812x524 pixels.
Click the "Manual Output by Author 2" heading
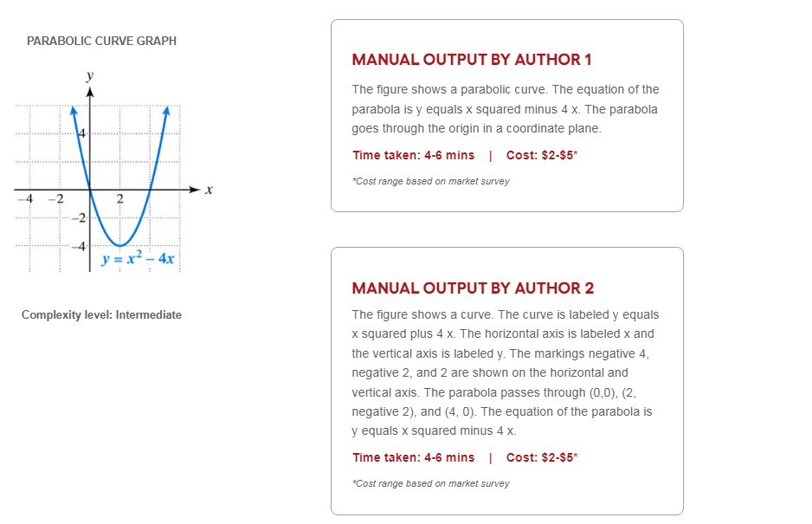click(x=473, y=288)
